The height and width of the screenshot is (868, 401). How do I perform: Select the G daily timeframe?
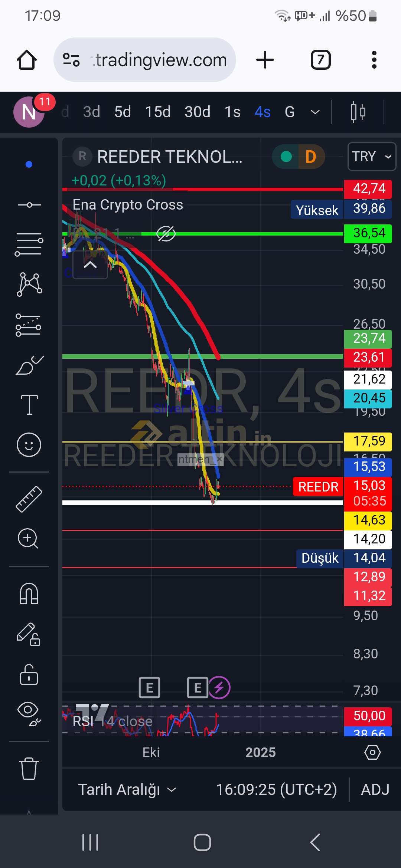pos(290,112)
